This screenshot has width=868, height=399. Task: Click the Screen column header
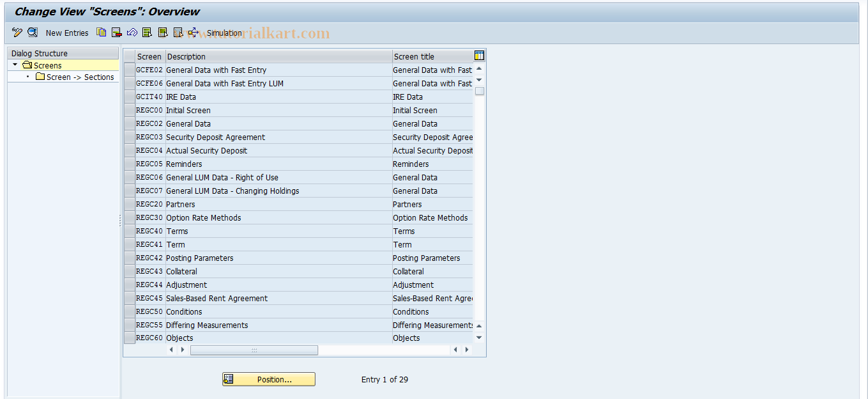(151, 56)
